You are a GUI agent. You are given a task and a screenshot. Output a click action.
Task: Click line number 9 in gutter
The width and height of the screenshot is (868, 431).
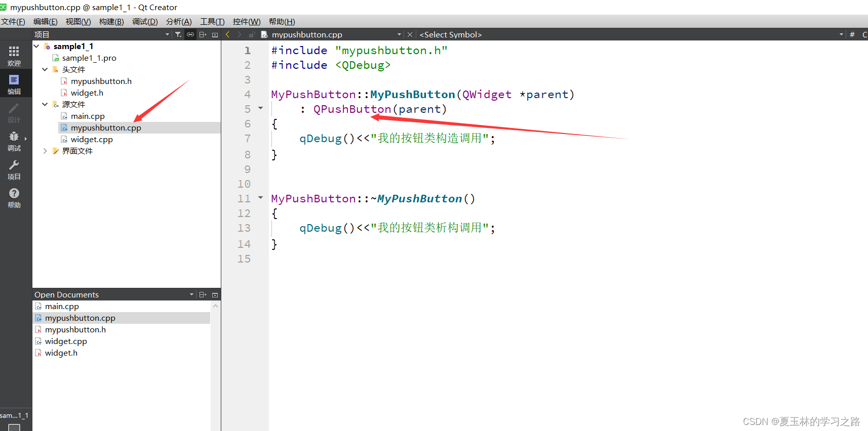point(247,169)
